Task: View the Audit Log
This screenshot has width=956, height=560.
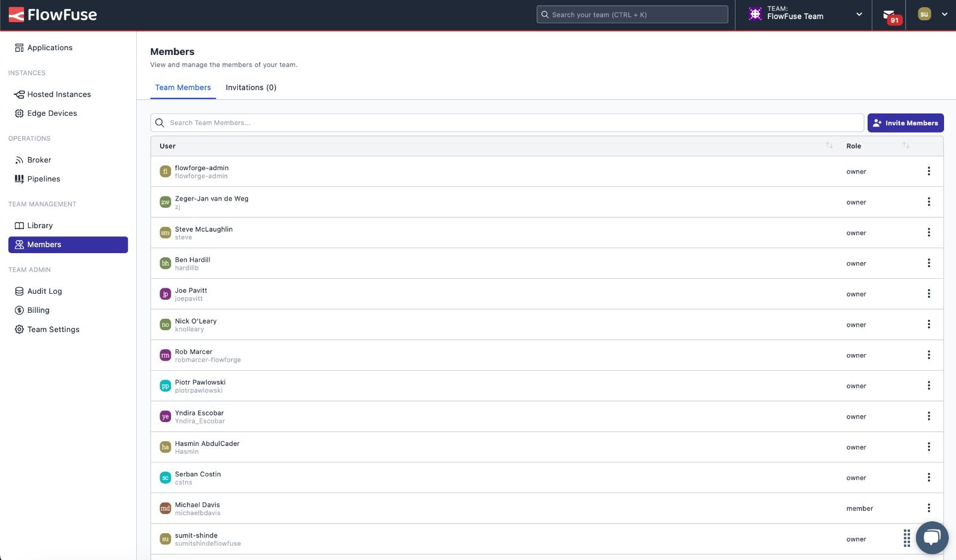Action: [x=44, y=291]
